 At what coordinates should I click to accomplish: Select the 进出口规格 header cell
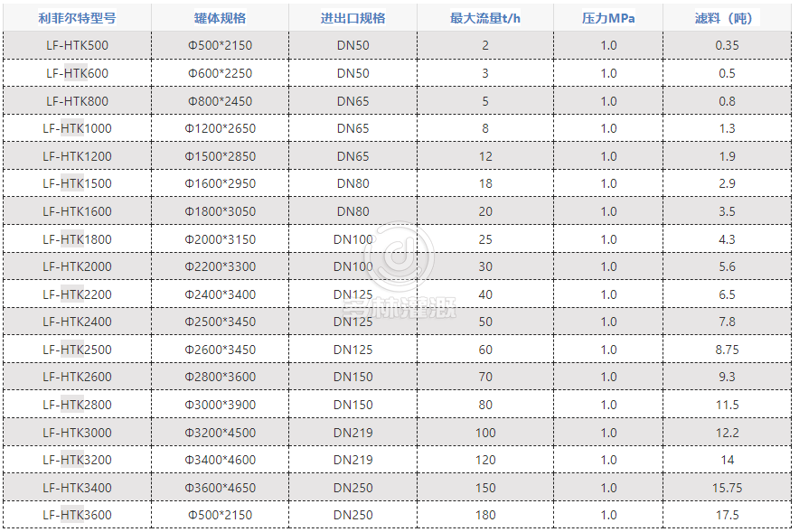tap(352, 18)
